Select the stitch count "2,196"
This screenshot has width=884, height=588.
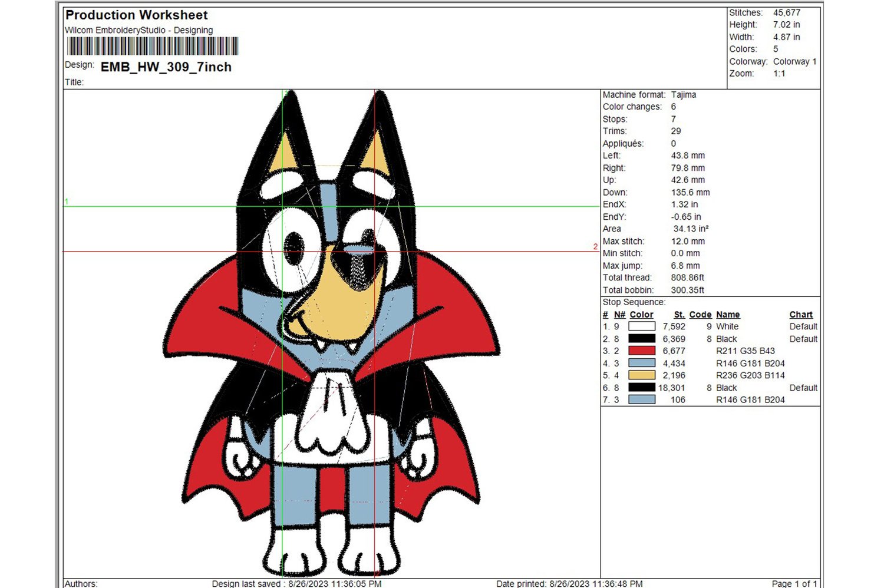click(x=674, y=375)
